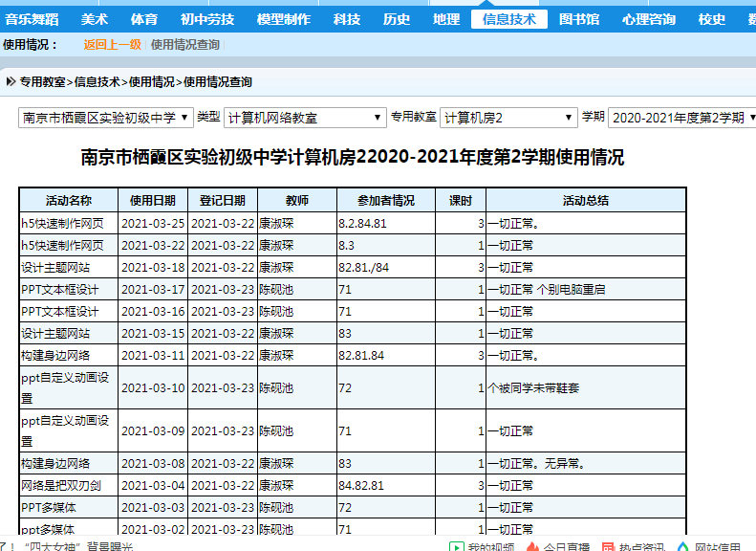Click participants cell 8.2.84.81

pos(386,224)
